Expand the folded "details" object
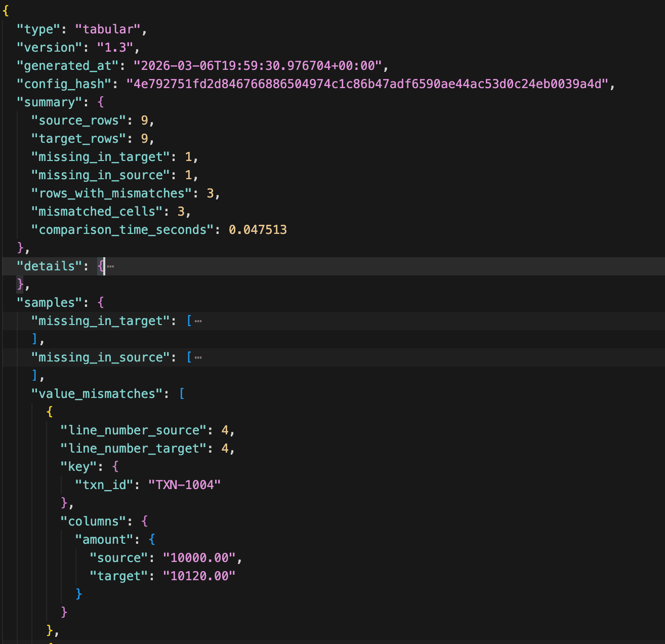Screen dimensions: 665x644 [109, 266]
